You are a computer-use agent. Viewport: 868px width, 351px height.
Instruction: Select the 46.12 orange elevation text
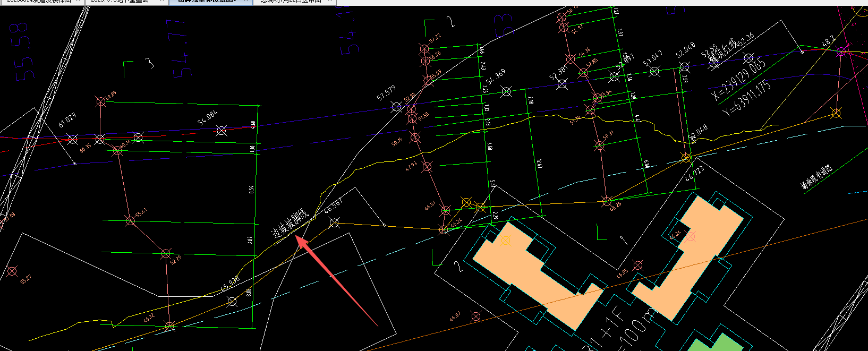[x=149, y=318]
